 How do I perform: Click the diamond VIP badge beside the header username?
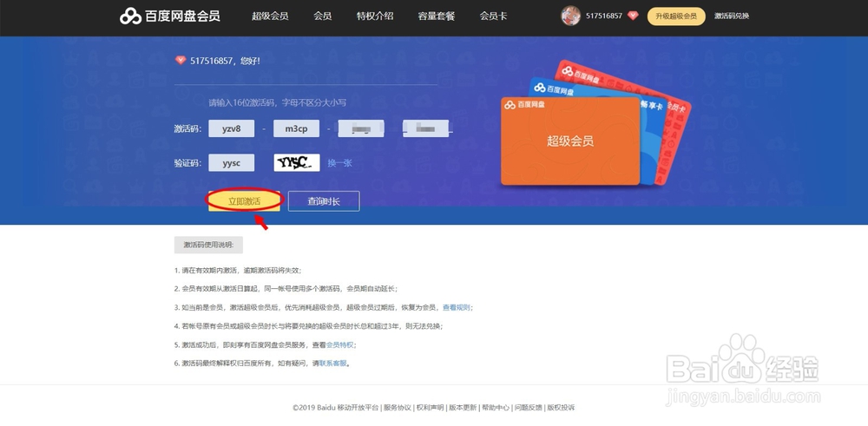(633, 16)
